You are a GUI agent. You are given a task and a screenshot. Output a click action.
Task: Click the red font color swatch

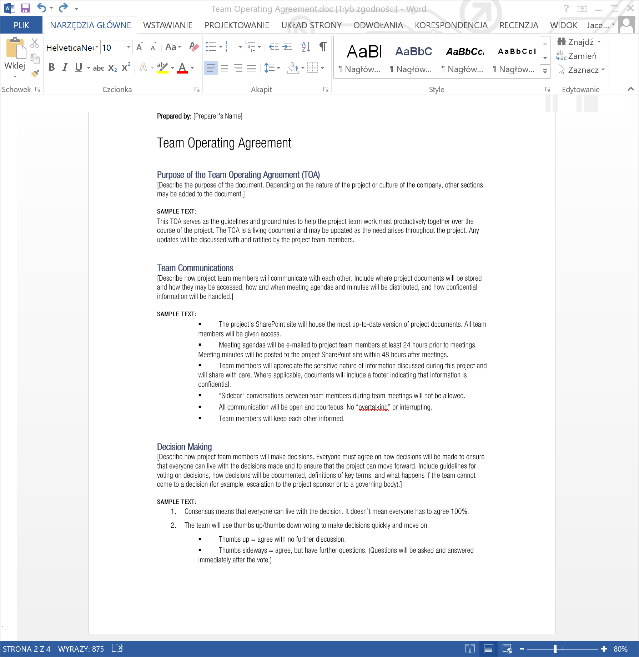tap(182, 68)
